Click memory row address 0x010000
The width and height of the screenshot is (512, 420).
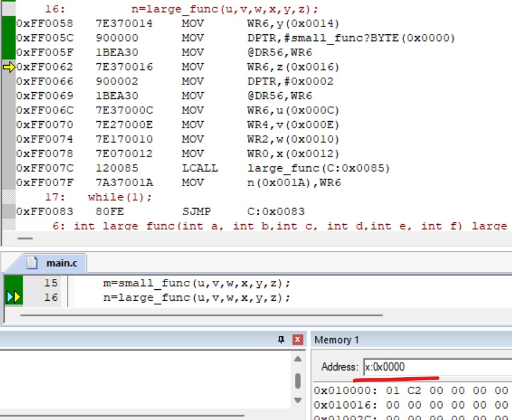[x=346, y=390]
